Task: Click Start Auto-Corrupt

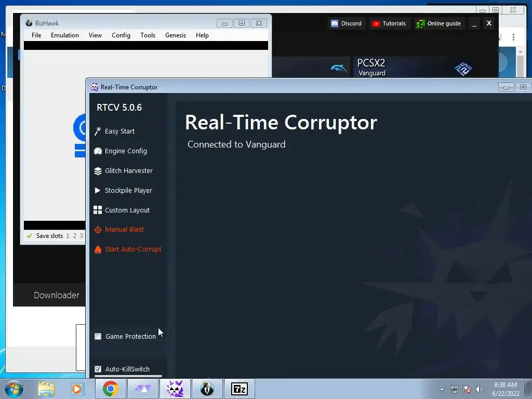Action: pyautogui.click(x=133, y=249)
